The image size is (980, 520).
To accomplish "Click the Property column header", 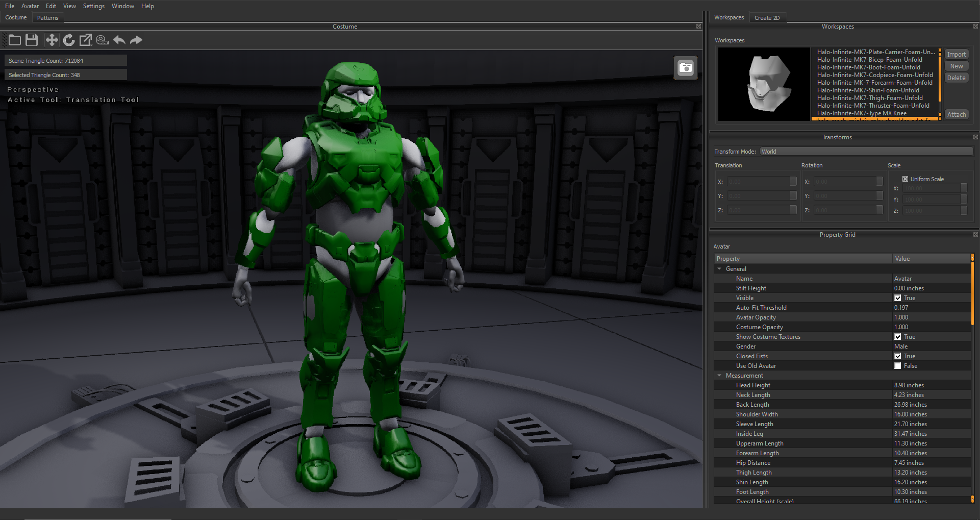I will 803,259.
